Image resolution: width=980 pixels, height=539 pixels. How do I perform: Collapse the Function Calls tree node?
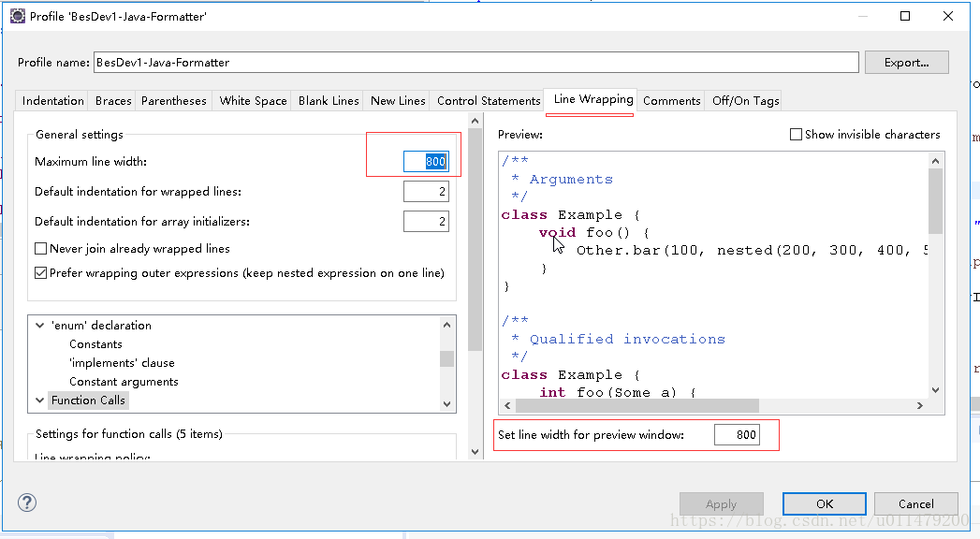point(40,401)
